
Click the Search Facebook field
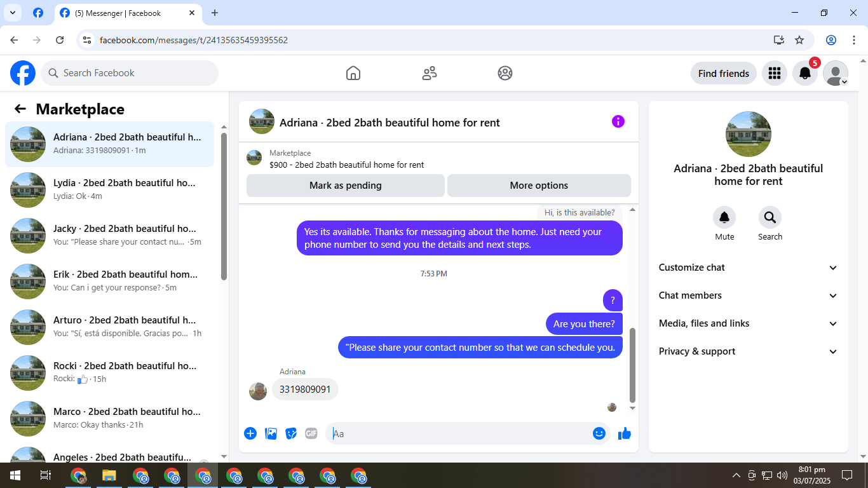130,73
